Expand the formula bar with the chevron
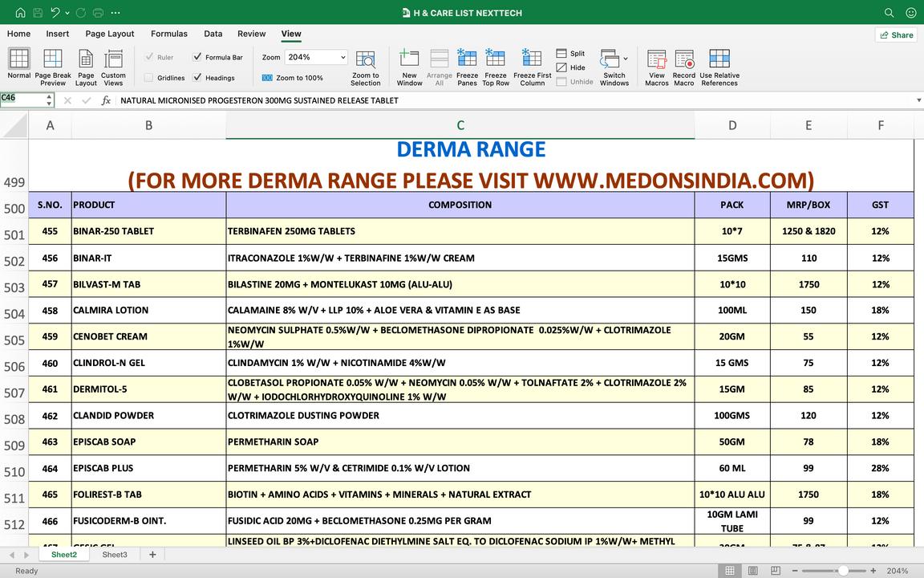Screen dimensions: 924x578 click(918, 100)
